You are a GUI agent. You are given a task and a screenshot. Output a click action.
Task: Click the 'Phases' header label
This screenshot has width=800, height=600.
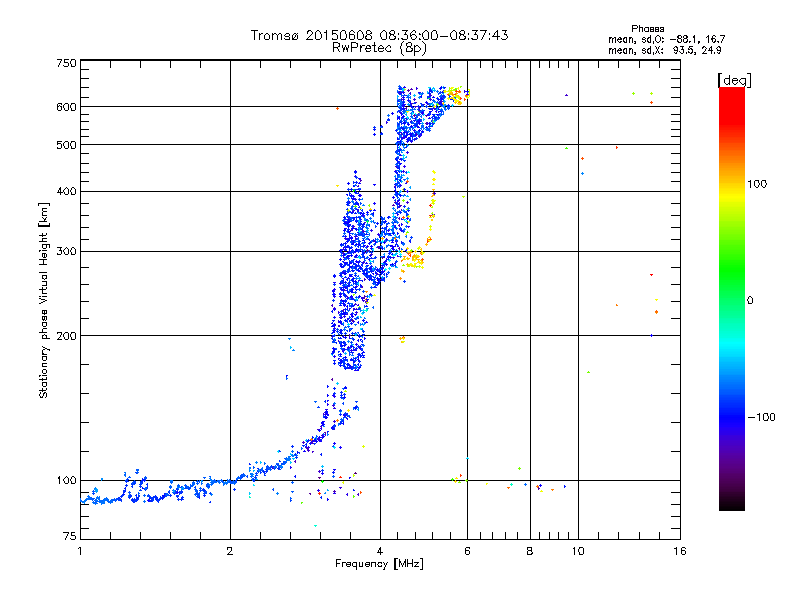coord(647,29)
